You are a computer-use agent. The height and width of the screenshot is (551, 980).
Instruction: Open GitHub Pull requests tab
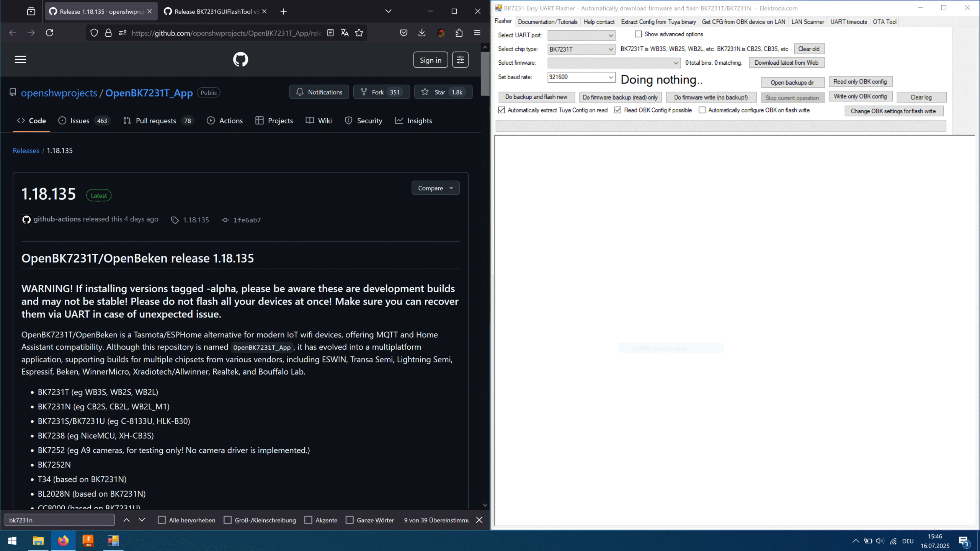[158, 121]
